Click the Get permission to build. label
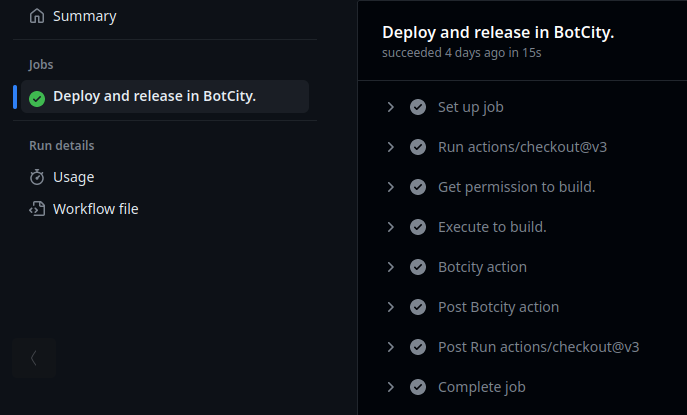Screen dimensions: 687x415 (x=517, y=188)
